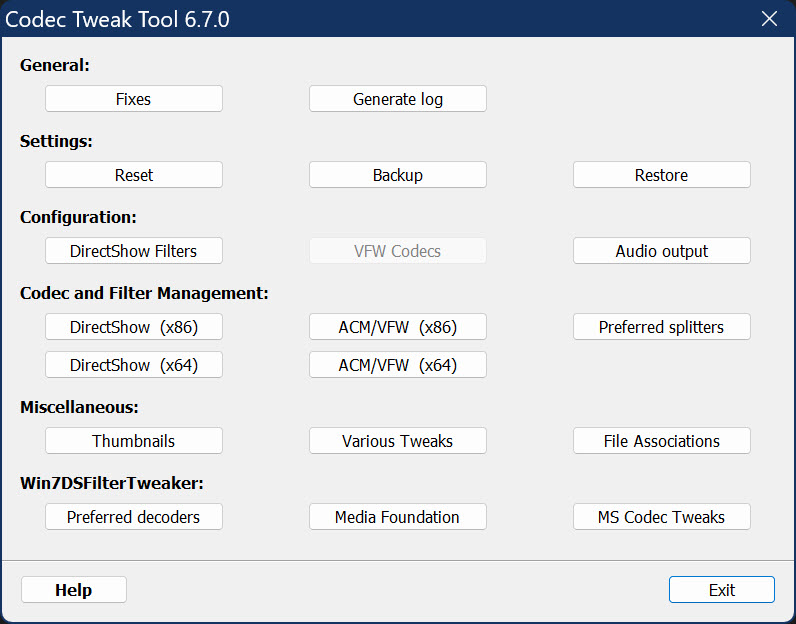This screenshot has width=796, height=624.
Task: Select Restore under Settings
Action: pos(661,175)
